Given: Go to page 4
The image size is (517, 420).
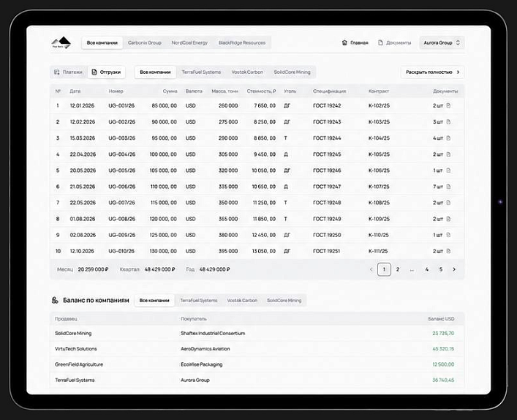Looking at the screenshot, I should [426, 269].
